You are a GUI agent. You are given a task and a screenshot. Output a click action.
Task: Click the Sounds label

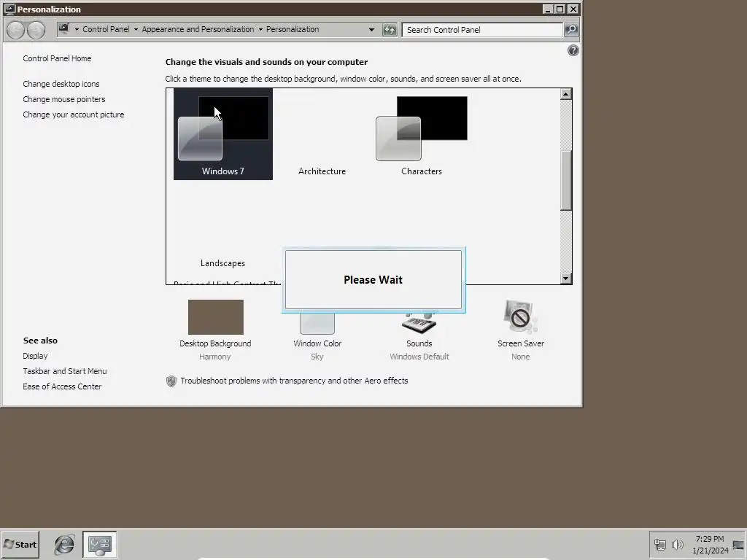click(419, 343)
